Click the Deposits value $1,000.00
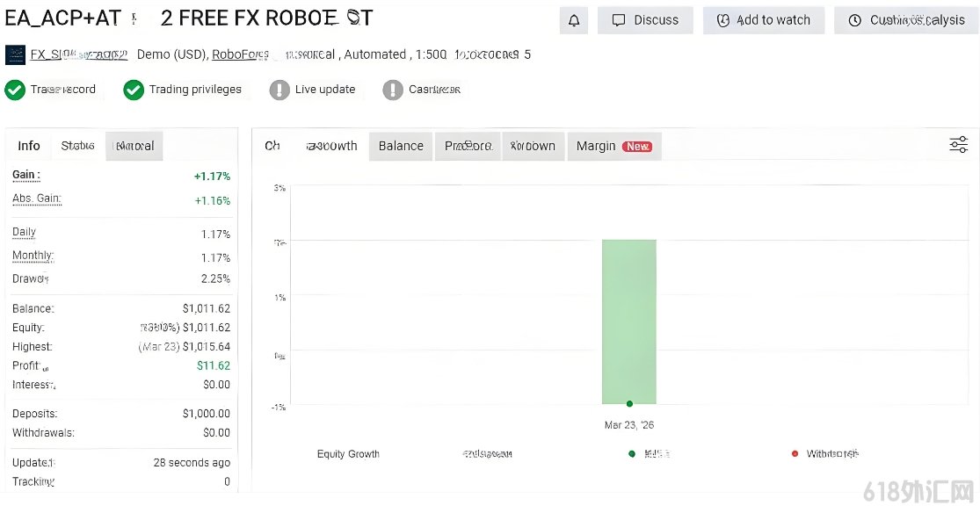This screenshot has width=980, height=513. pos(207,414)
